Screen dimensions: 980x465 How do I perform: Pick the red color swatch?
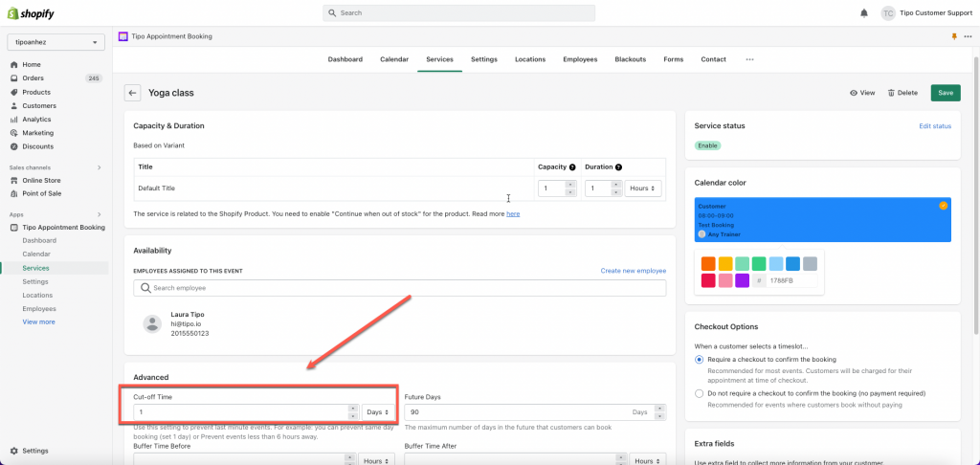coord(708,280)
